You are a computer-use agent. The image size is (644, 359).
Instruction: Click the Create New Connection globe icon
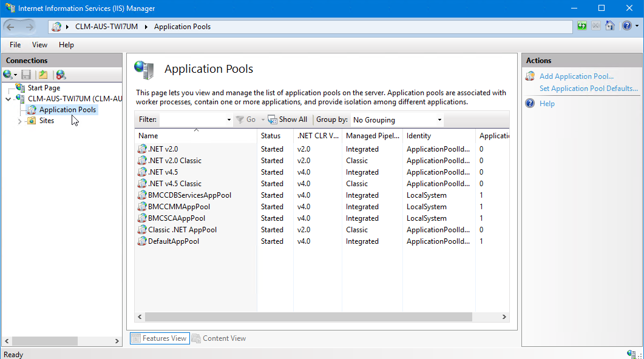7,75
